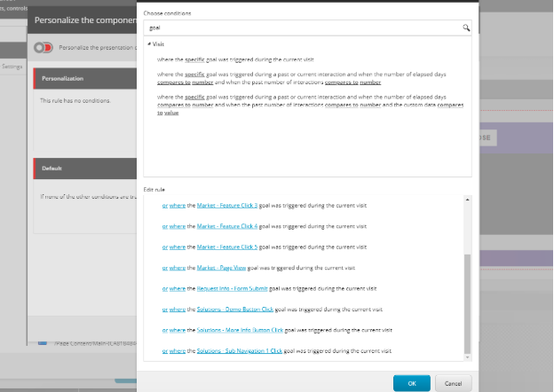Click the 'goal' search input field
This screenshot has height=392, width=554.
pos(307,27)
